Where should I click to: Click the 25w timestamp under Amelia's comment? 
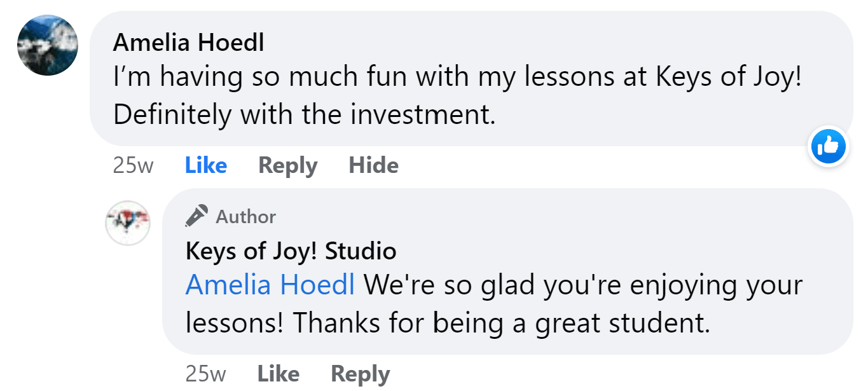[133, 166]
